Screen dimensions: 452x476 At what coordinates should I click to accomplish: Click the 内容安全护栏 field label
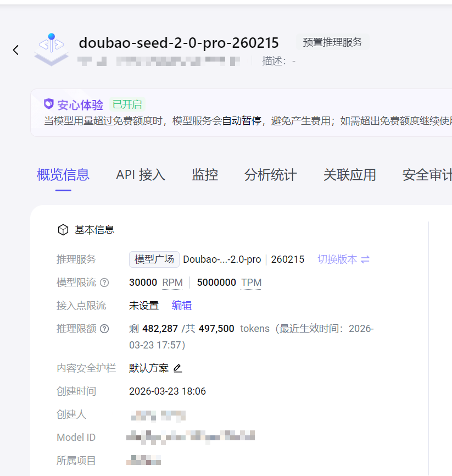86,368
